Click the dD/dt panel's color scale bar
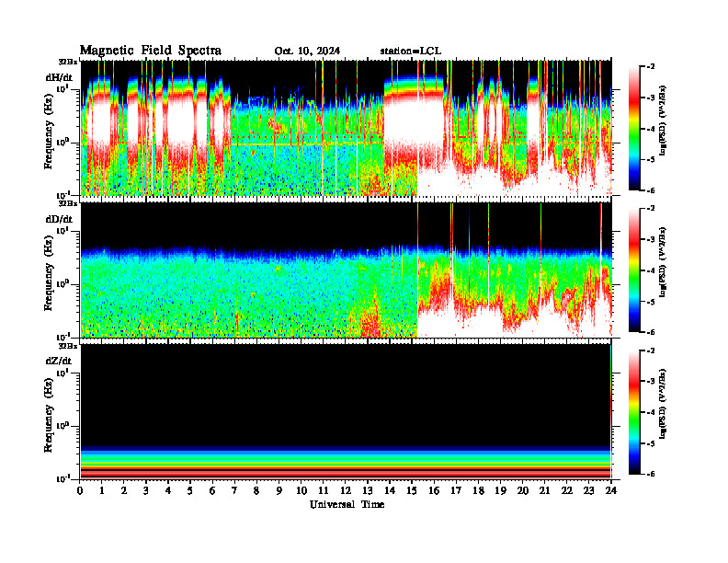Viewport: 728px width, 563px height. [x=634, y=270]
